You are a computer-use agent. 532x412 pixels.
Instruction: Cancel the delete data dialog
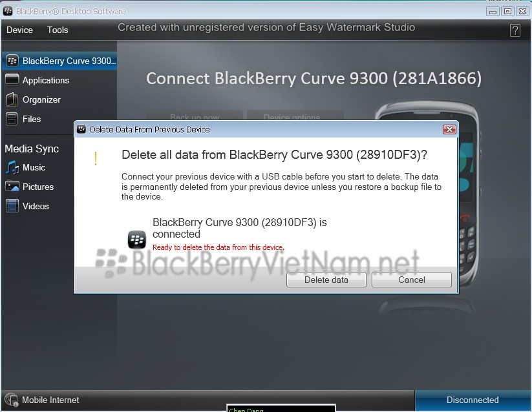tap(412, 280)
